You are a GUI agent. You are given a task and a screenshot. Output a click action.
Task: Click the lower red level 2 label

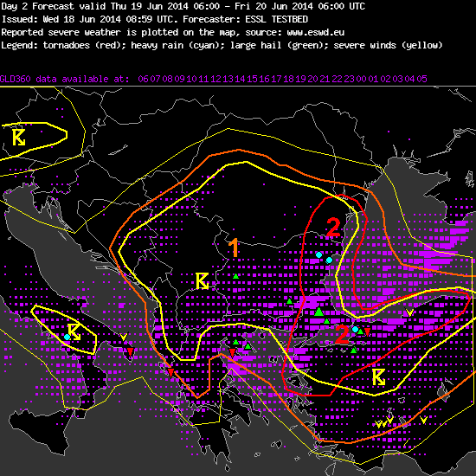(x=342, y=334)
